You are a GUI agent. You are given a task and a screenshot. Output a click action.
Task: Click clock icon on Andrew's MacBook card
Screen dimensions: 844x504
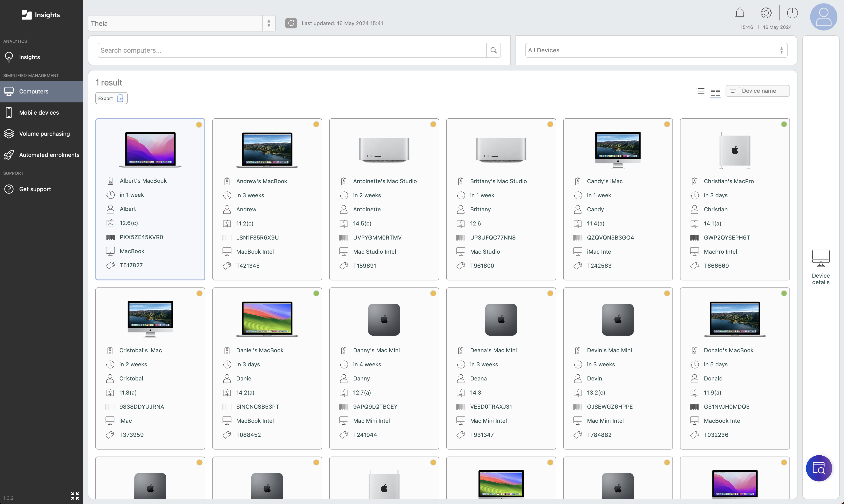(x=227, y=195)
